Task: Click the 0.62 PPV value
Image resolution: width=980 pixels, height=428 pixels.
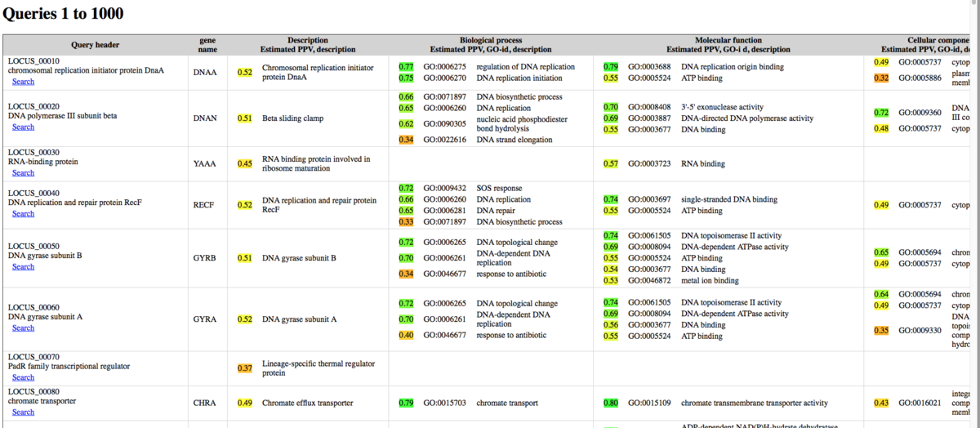Action: point(406,124)
